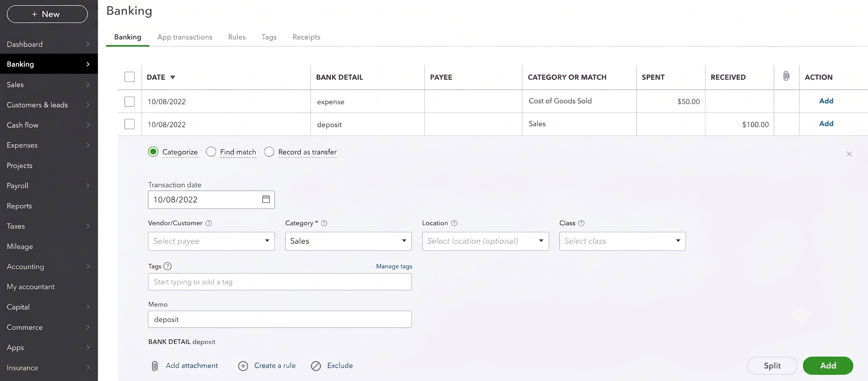Click the Transaction date input field
The image size is (868, 381).
click(x=211, y=200)
